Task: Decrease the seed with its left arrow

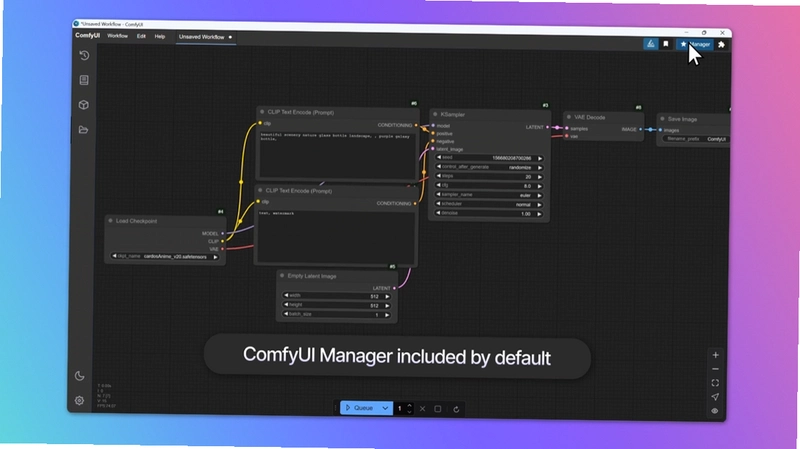Action: (439, 157)
